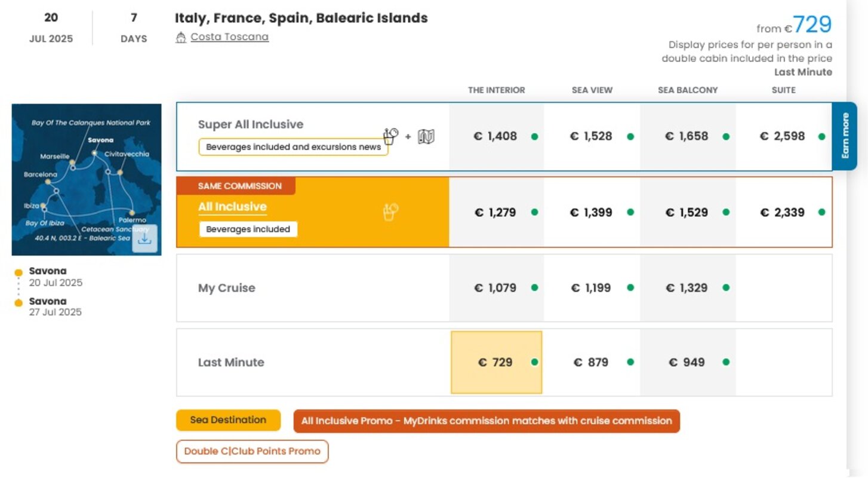Download the itinerary map image

[x=144, y=238]
